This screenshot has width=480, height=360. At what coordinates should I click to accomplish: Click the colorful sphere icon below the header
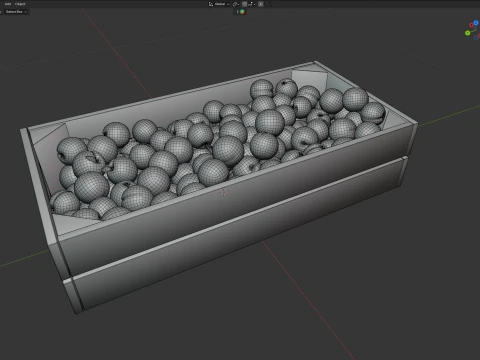[x=242, y=12]
